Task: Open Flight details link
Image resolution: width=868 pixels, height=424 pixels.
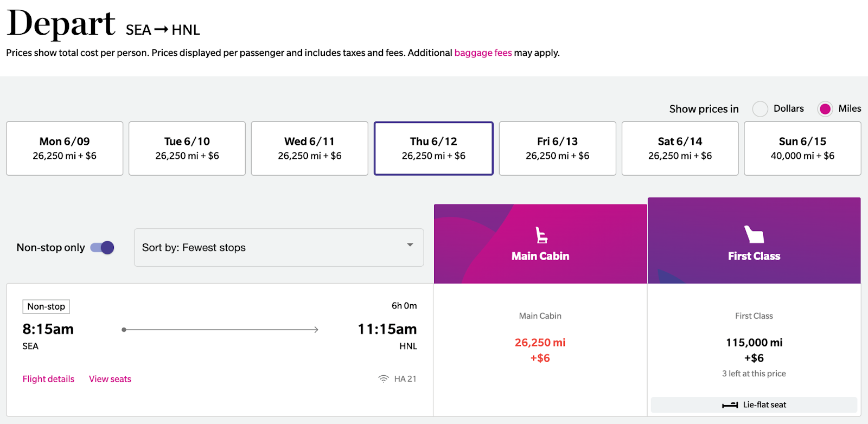Action: coord(48,379)
